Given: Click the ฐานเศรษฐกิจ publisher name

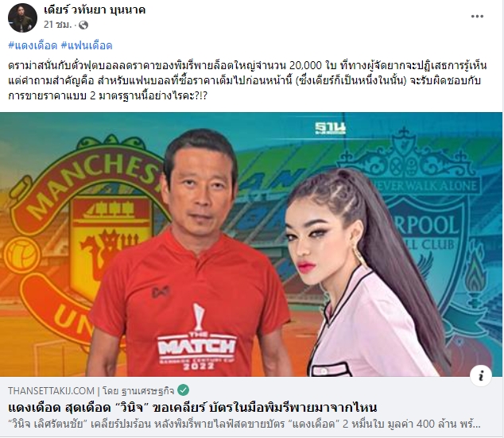Looking at the screenshot, I should point(148,391).
